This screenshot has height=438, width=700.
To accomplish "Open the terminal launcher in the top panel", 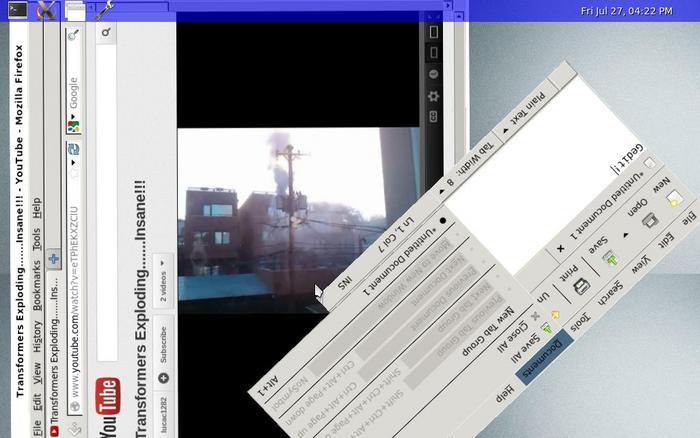I will coord(16,11).
